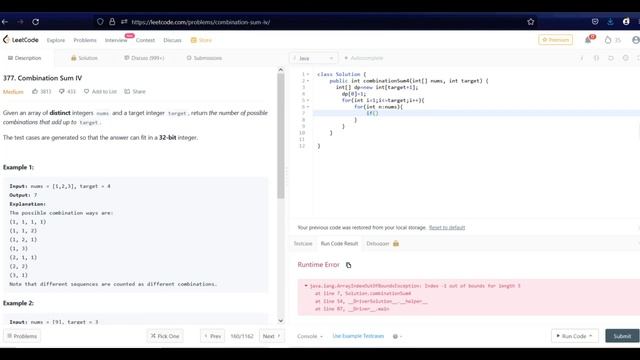
Task: Open Problems in the top navigation
Action: click(x=85, y=40)
